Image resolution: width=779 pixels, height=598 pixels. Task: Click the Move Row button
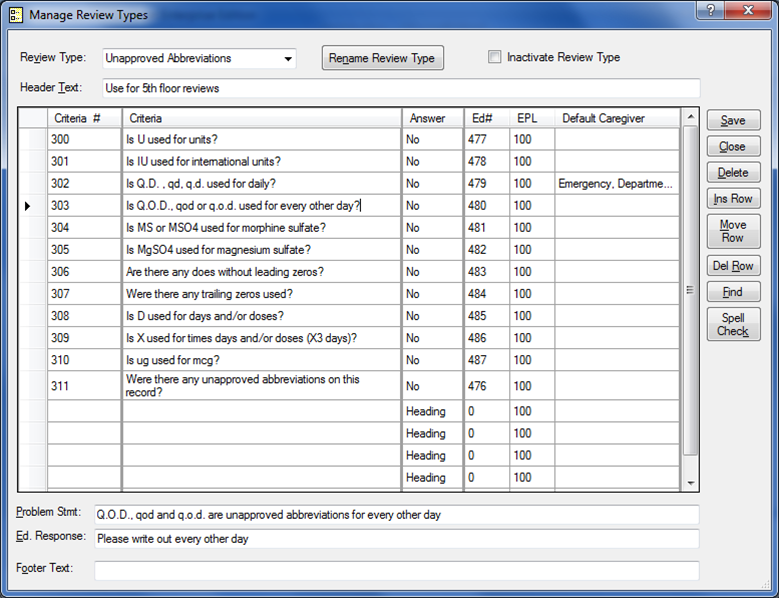[x=733, y=231]
